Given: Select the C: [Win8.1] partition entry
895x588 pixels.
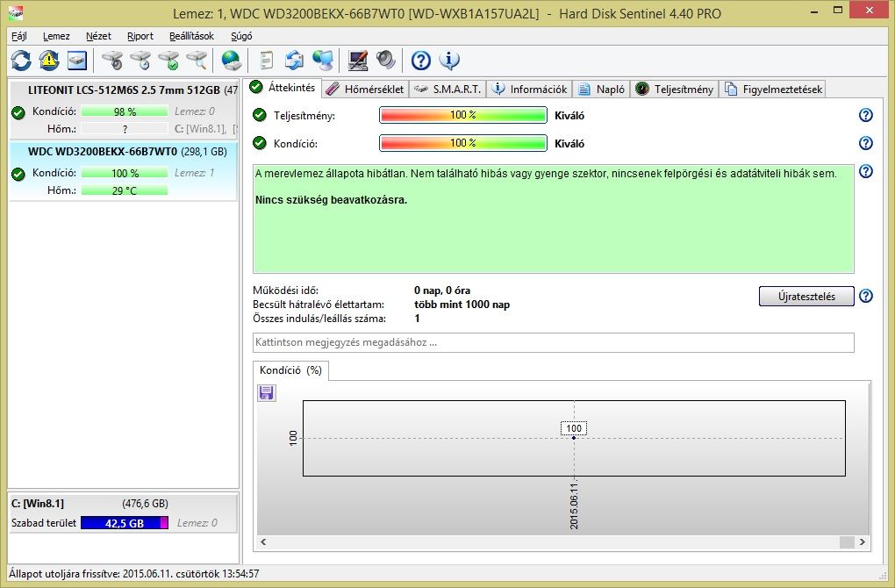Looking at the screenshot, I should [124, 513].
